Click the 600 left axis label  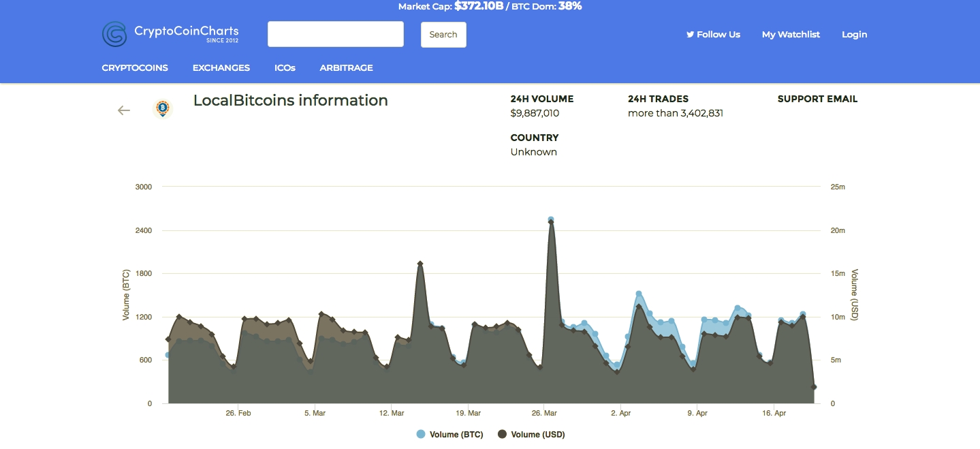pos(146,360)
